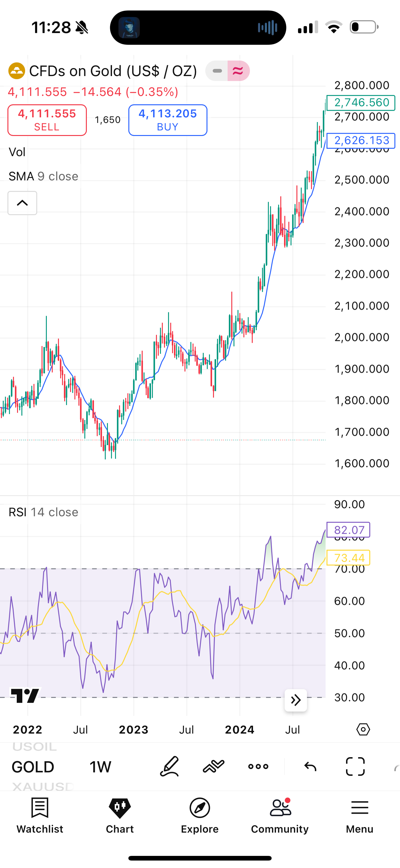Open the Watchlist tab
This screenshot has width=400, height=868.
[40, 816]
